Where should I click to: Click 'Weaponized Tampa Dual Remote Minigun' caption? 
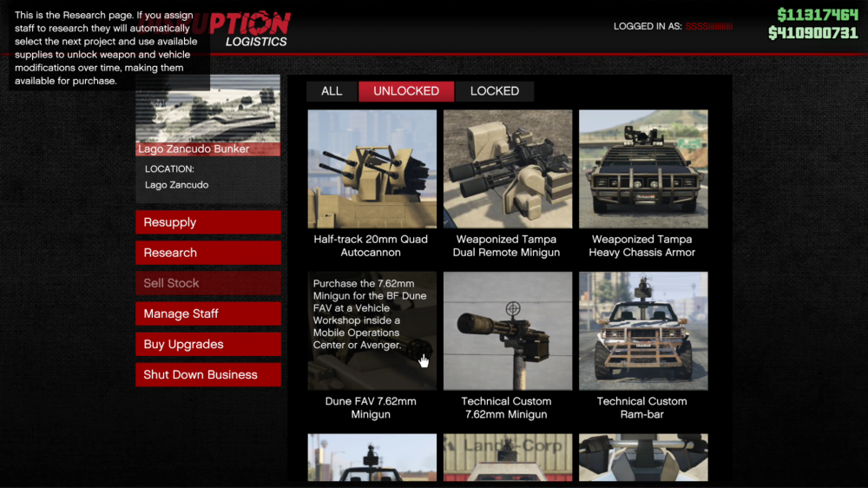pyautogui.click(x=507, y=246)
